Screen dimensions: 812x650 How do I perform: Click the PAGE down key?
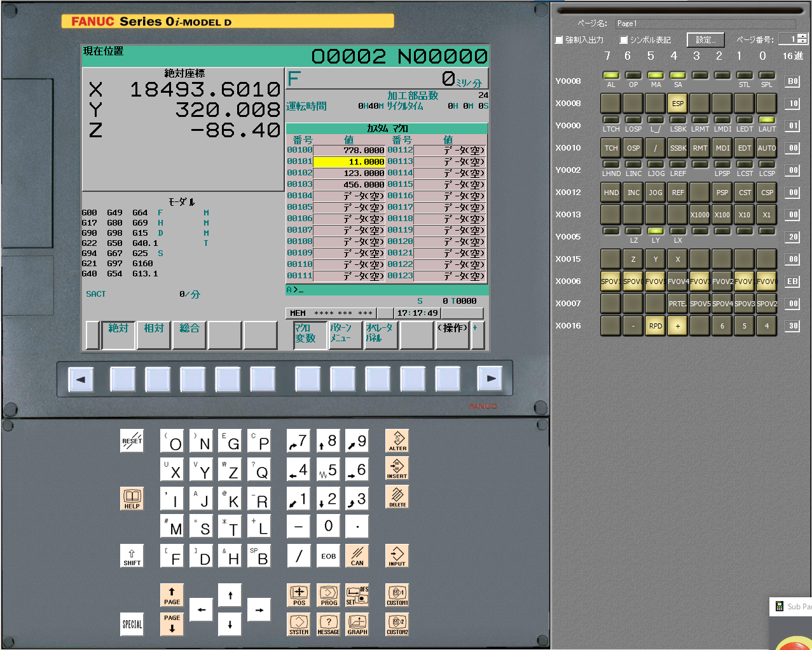point(172,624)
